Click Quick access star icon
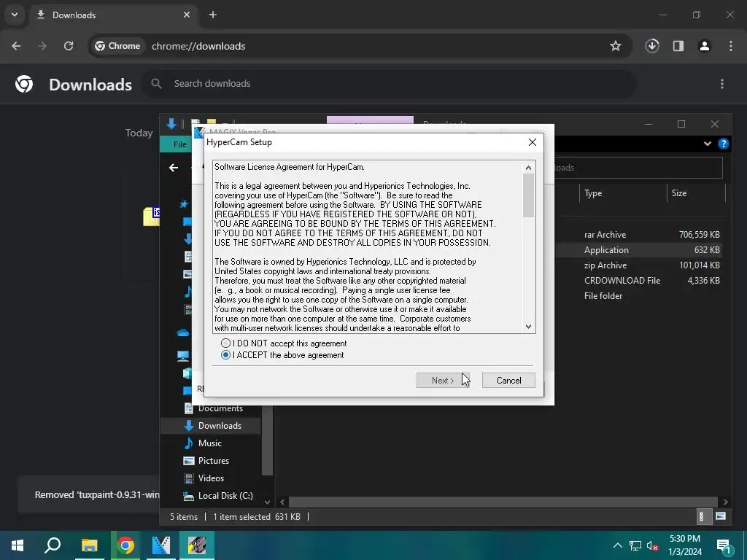747x560 pixels. [x=184, y=204]
